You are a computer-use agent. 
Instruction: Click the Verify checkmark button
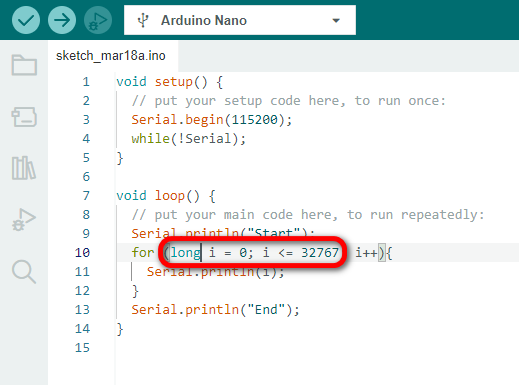pyautogui.click(x=26, y=20)
